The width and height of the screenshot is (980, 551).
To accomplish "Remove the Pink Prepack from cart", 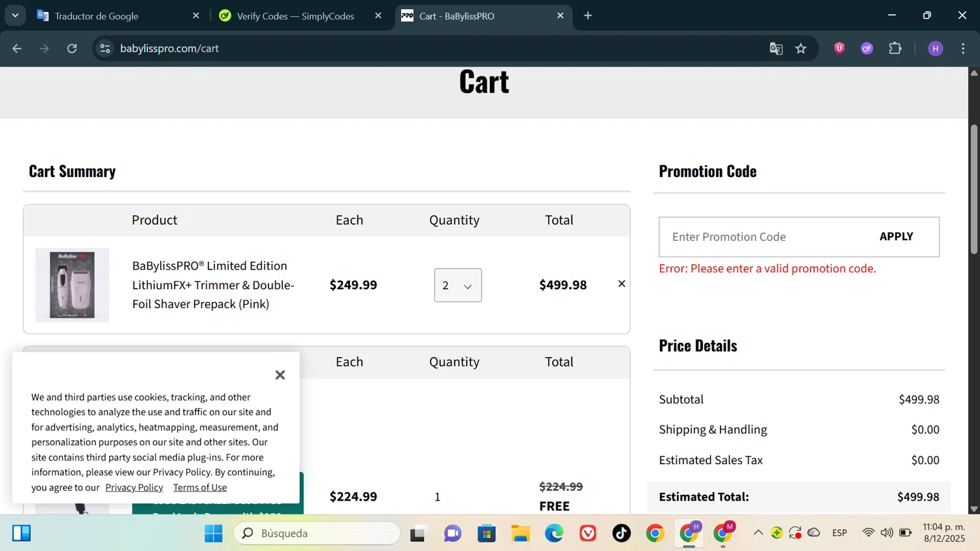I will (x=622, y=283).
